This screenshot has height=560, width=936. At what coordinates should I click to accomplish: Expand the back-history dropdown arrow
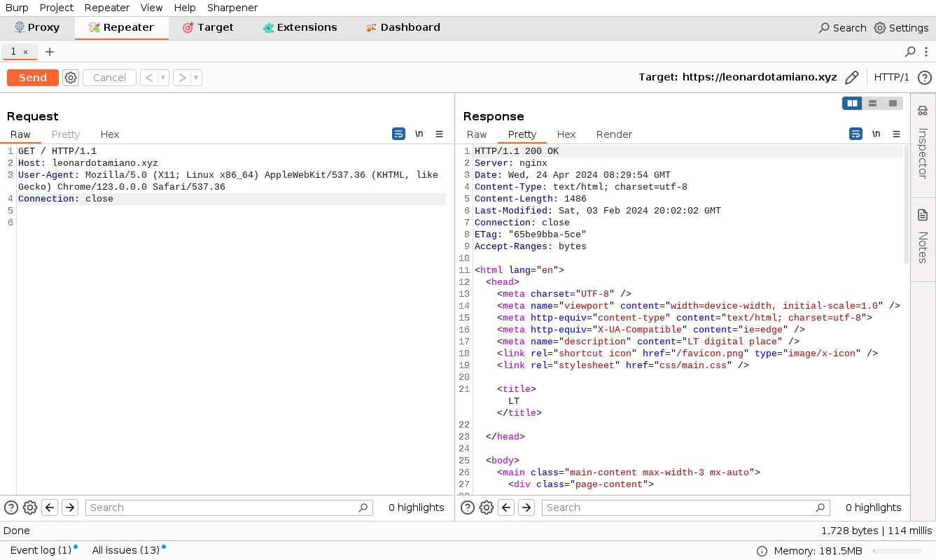pos(163,78)
